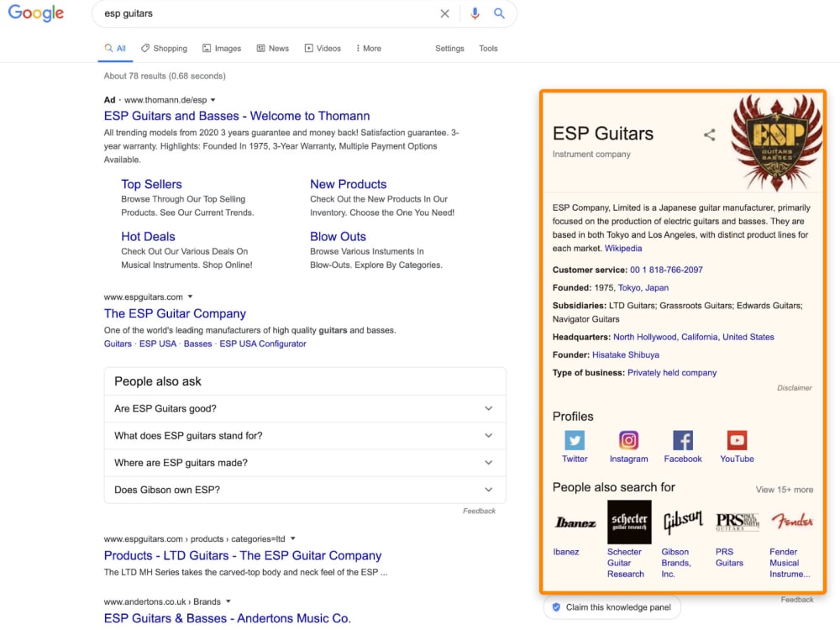The width and height of the screenshot is (840, 630).
Task: Open 'ESP Guitars and Basses - Welcome to Thomann'
Action: point(237,116)
